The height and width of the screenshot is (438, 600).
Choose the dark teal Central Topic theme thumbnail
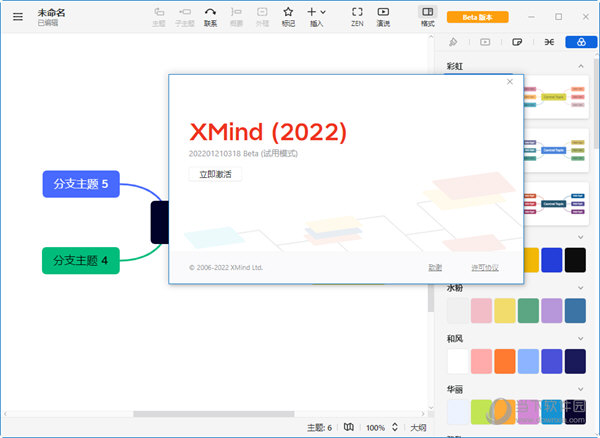point(557,204)
